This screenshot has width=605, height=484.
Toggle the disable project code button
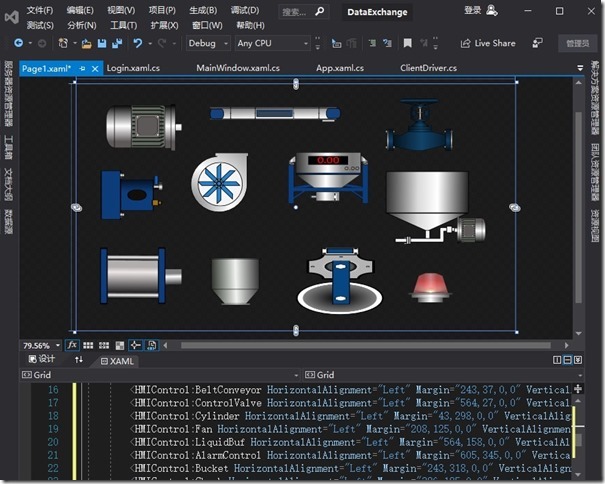152,345
